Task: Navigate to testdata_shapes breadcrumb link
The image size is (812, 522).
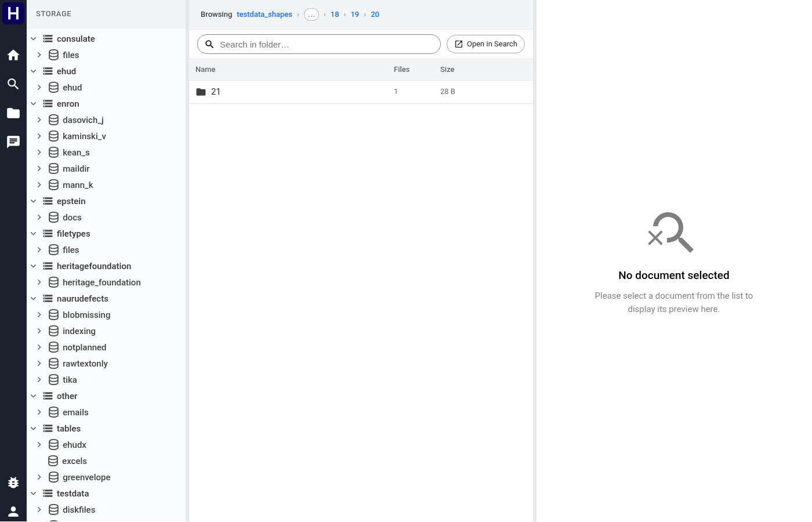Action: [x=264, y=14]
